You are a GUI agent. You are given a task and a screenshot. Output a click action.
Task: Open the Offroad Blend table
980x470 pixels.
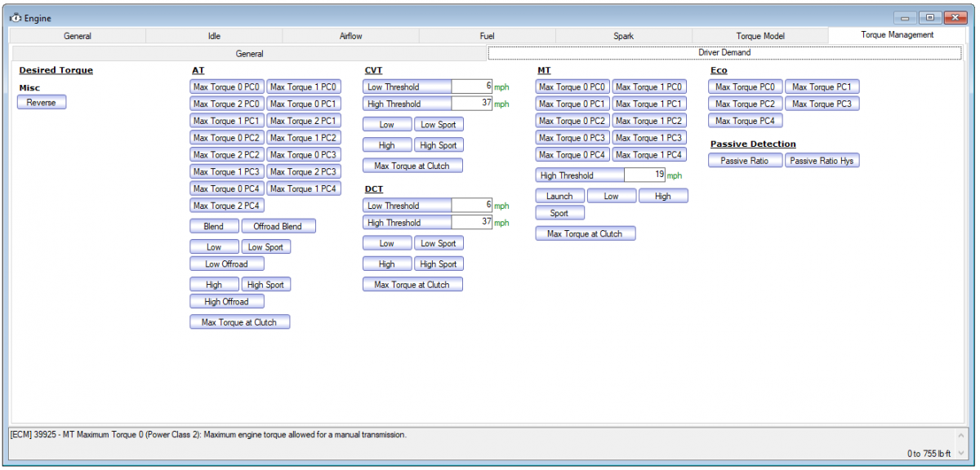[x=278, y=226]
